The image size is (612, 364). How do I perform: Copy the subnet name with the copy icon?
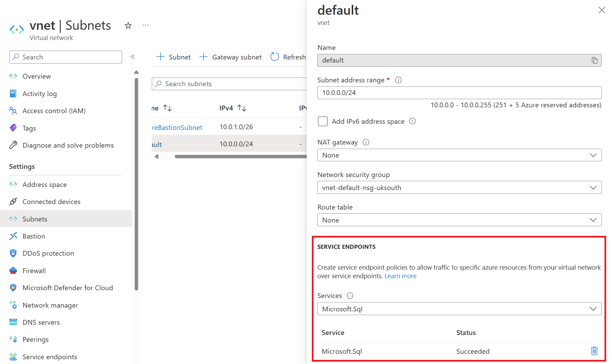595,60
